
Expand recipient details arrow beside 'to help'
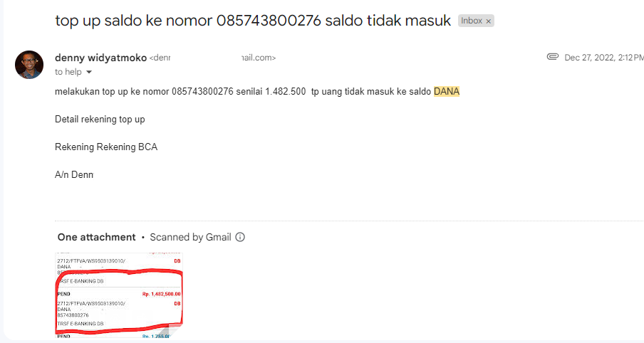89,72
